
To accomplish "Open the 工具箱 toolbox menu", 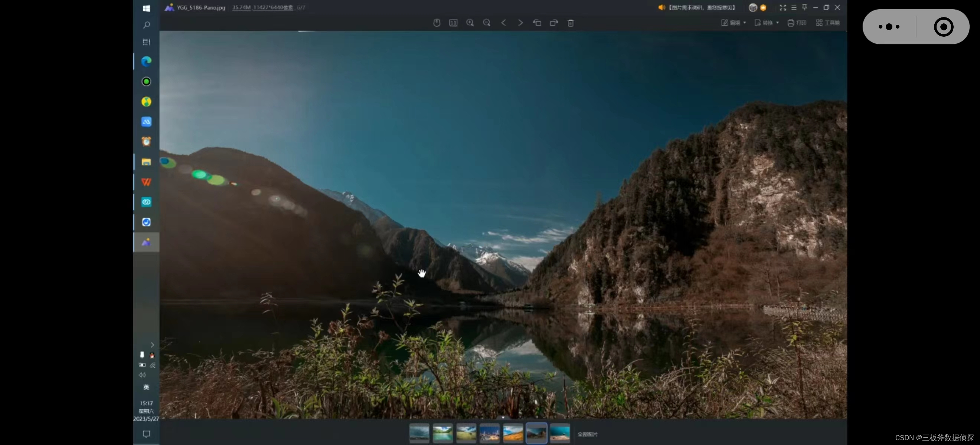I will (828, 23).
